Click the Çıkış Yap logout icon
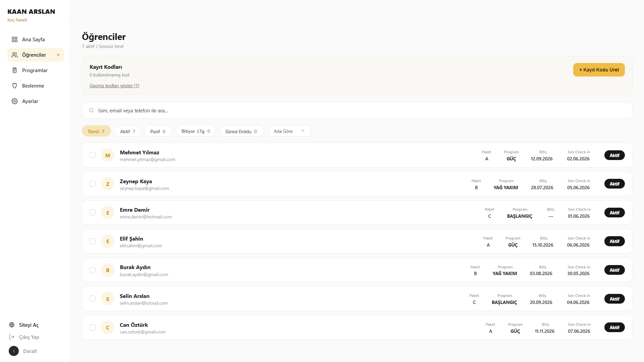The width and height of the screenshot is (644, 362). point(12,337)
